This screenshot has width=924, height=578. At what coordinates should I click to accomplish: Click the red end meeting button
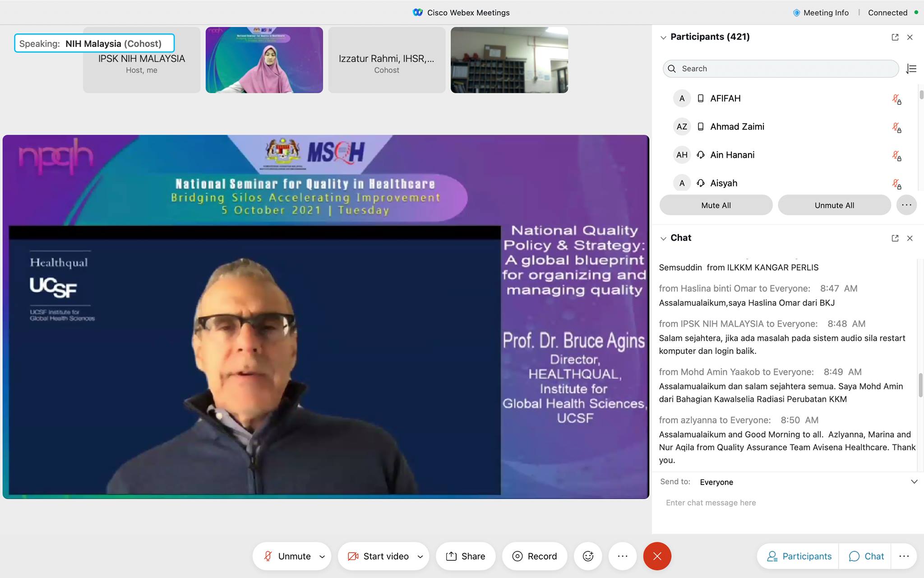[657, 556]
